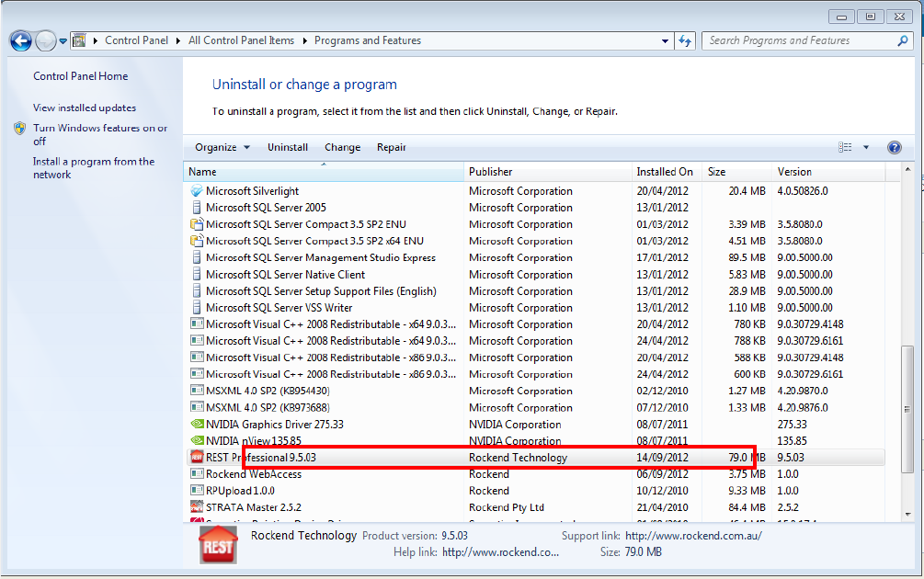Click the list scrollbar down arrow
This screenshot has width=924, height=579.
(x=907, y=515)
